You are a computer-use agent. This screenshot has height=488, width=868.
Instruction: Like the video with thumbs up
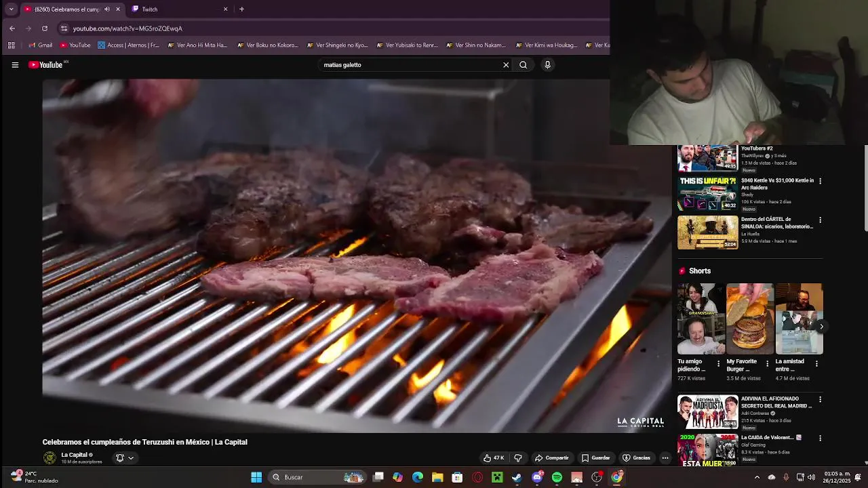[x=494, y=458]
